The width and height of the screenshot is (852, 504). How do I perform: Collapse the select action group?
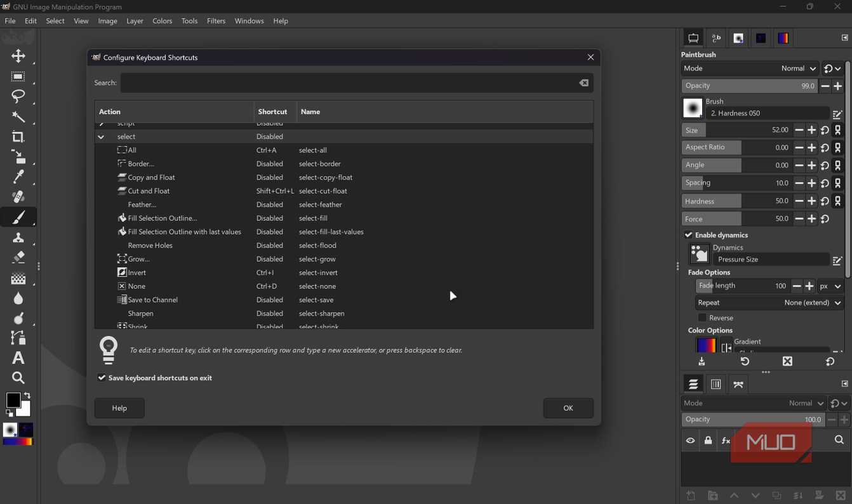[101, 136]
